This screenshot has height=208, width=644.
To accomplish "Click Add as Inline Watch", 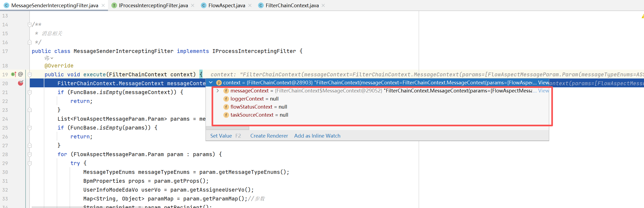I will point(317,136).
